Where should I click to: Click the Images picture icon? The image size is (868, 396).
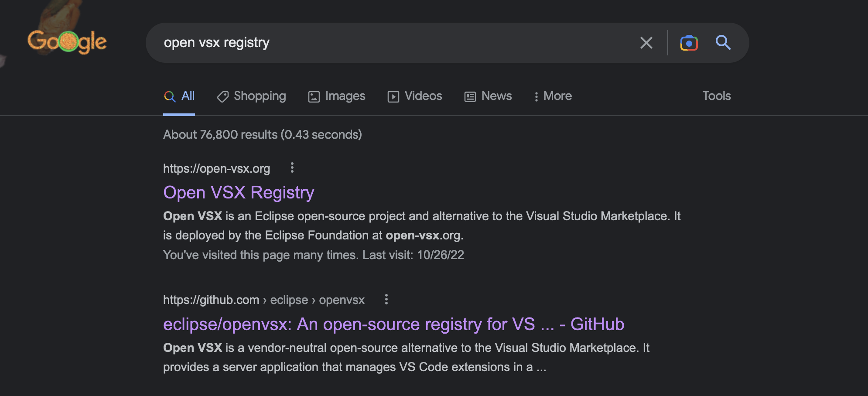point(314,96)
